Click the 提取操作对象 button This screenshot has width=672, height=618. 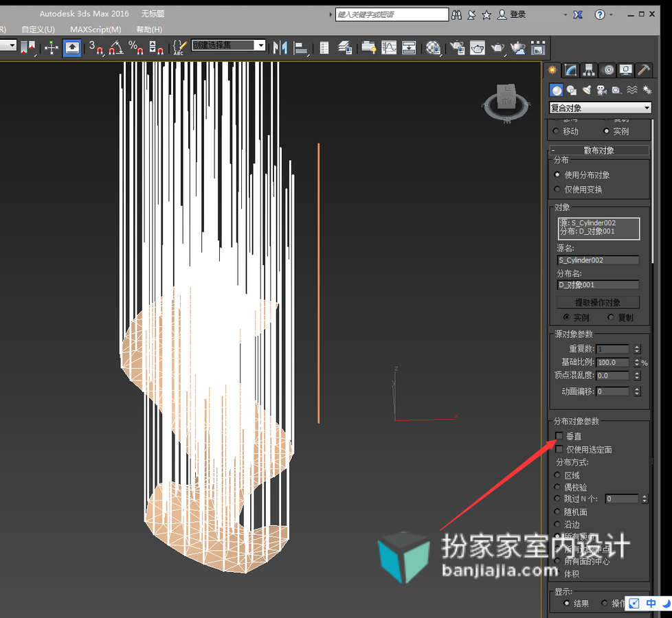[598, 302]
